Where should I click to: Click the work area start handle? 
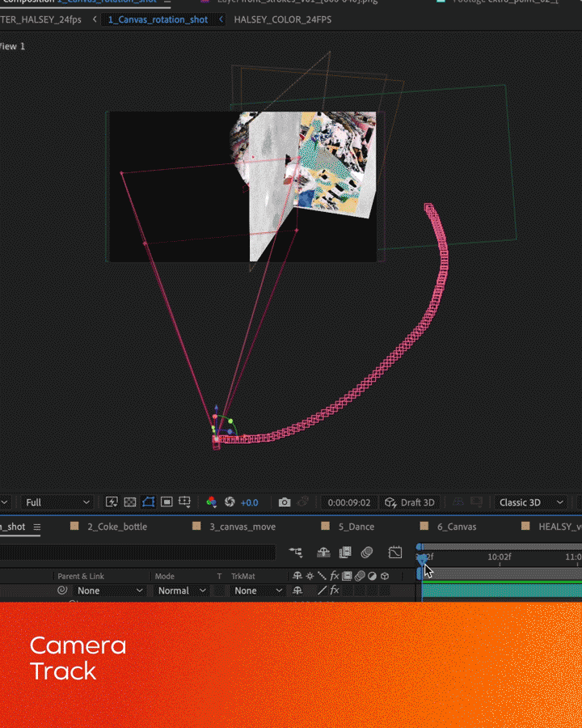419,574
